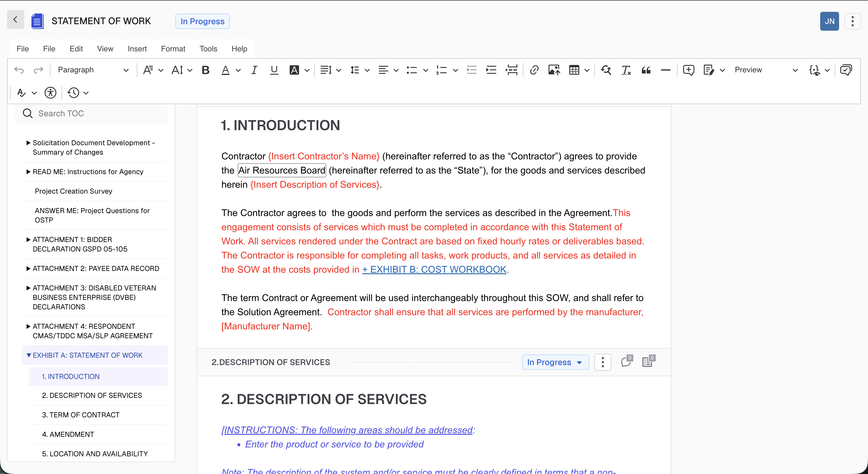Open the Format menu
868x474 pixels.
tap(173, 49)
